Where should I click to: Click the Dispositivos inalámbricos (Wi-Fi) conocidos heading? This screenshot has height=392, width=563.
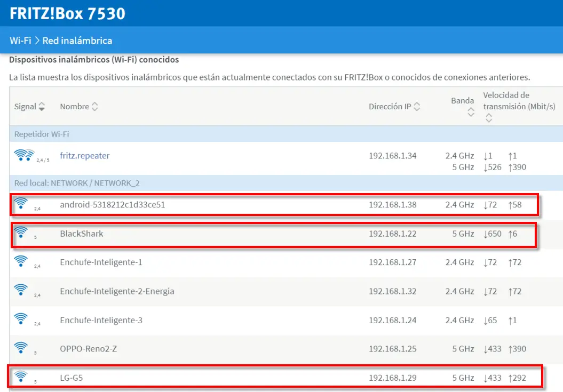94,60
